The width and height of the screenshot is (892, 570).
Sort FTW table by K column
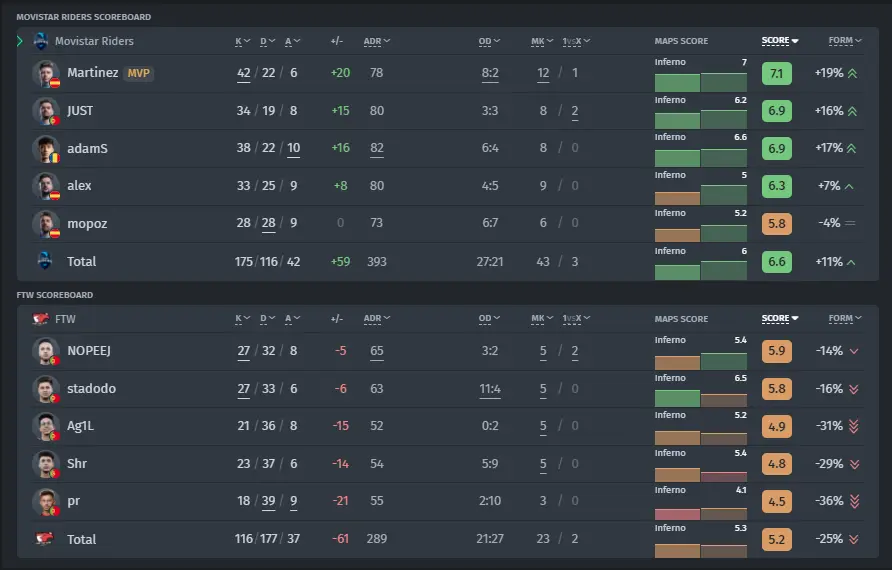click(243, 318)
